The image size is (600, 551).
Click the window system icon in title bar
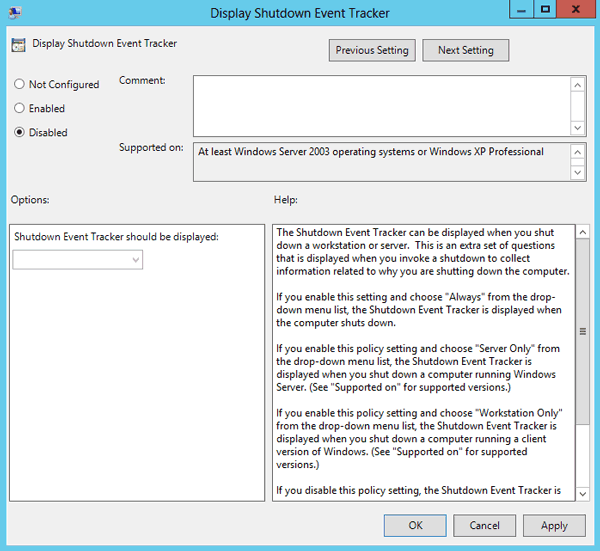[15, 13]
